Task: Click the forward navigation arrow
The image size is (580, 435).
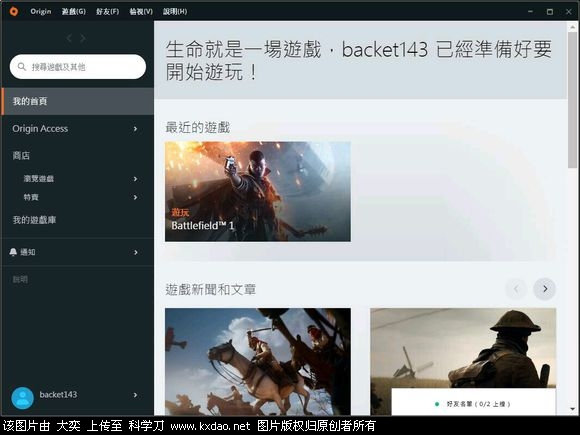Action: [x=83, y=38]
